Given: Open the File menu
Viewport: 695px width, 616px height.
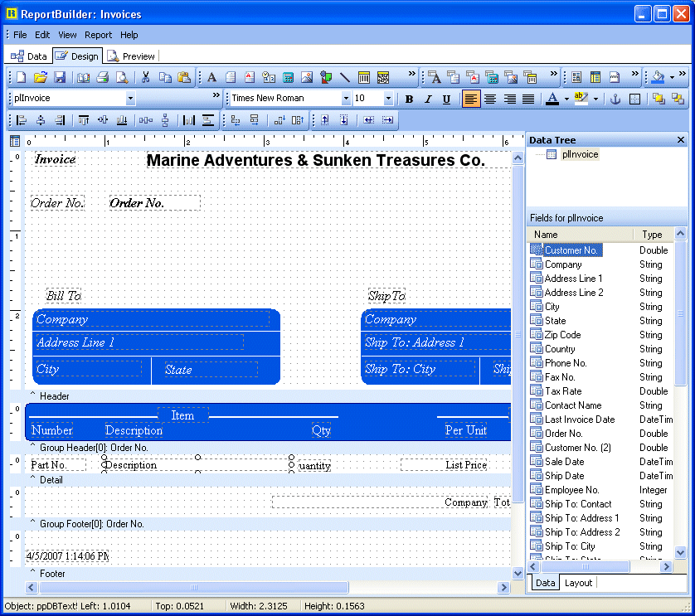Looking at the screenshot, I should (20, 35).
